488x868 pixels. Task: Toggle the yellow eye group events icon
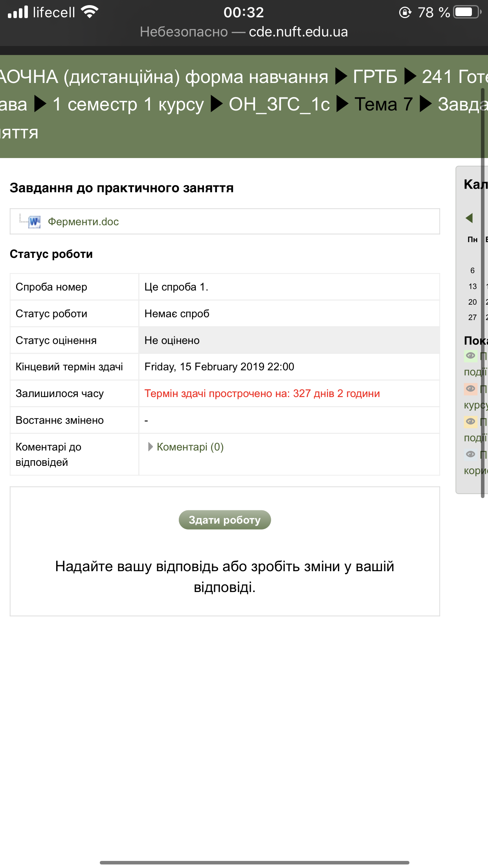click(x=470, y=421)
